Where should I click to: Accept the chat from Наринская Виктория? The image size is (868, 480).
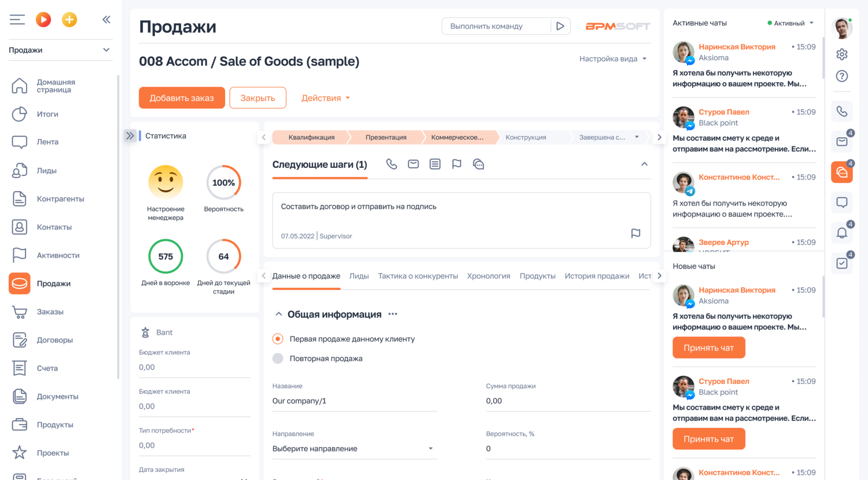click(708, 347)
